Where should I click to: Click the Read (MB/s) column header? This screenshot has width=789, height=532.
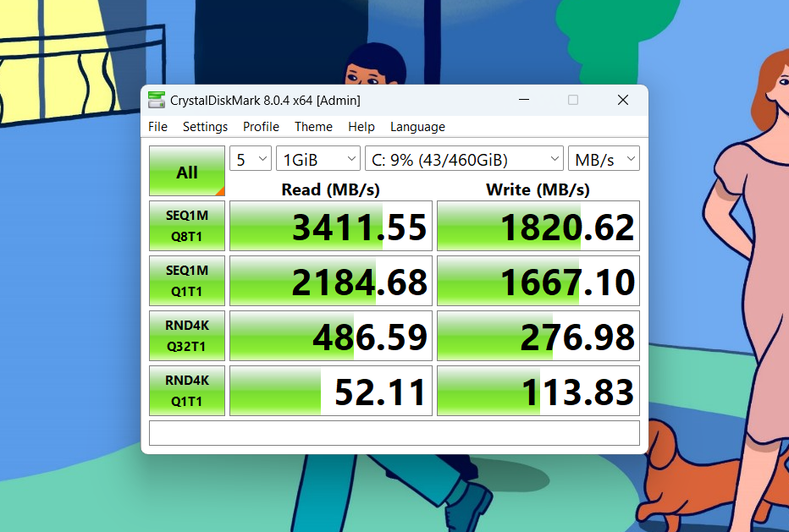[x=331, y=189]
